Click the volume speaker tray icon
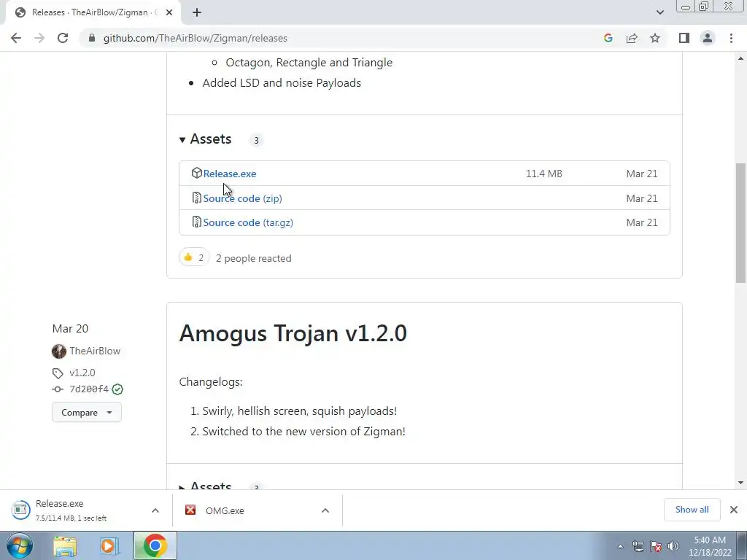 [673, 546]
